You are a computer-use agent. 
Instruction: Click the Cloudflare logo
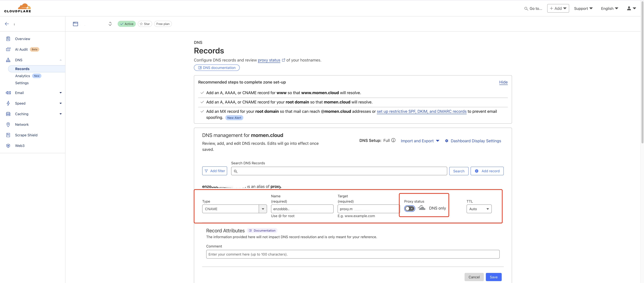coord(17,8)
